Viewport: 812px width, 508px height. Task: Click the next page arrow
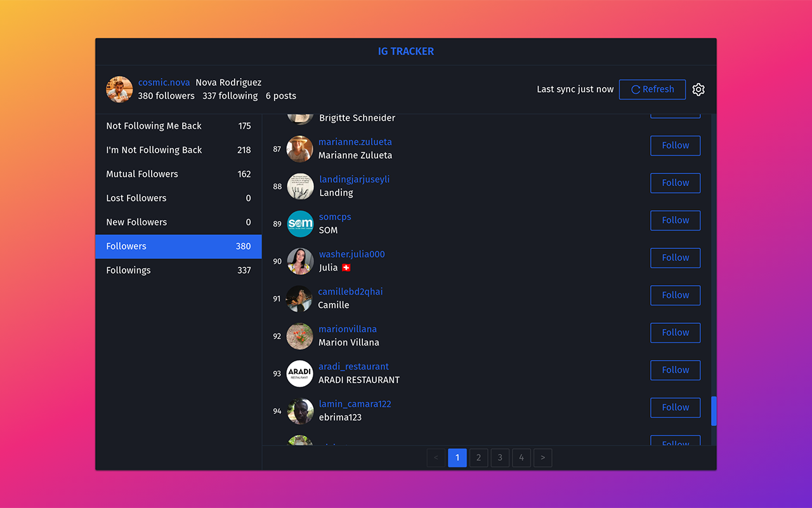542,458
